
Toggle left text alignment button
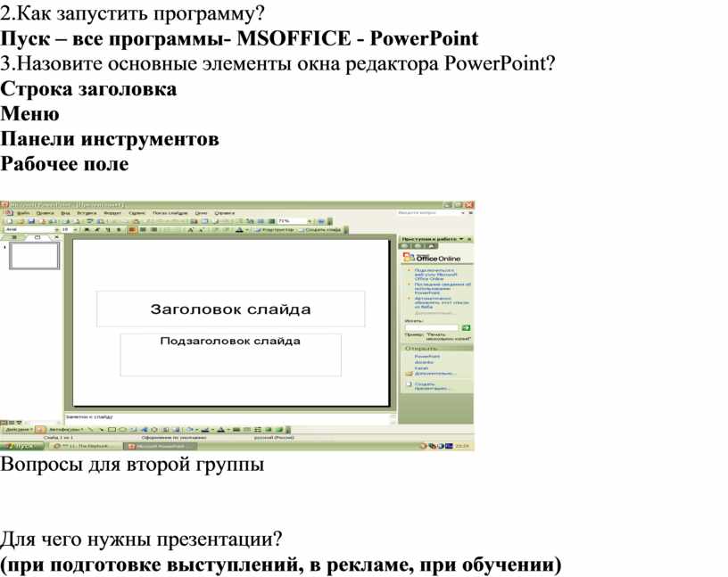[x=132, y=229]
